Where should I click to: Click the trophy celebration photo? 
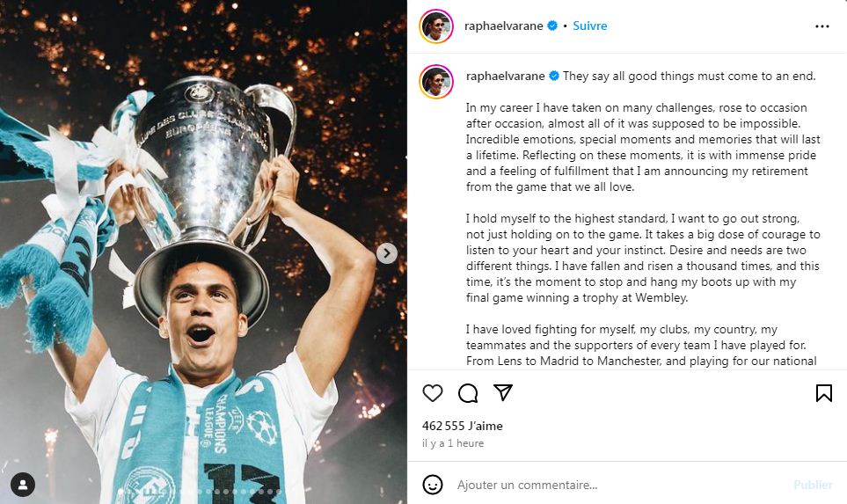pyautogui.click(x=202, y=264)
